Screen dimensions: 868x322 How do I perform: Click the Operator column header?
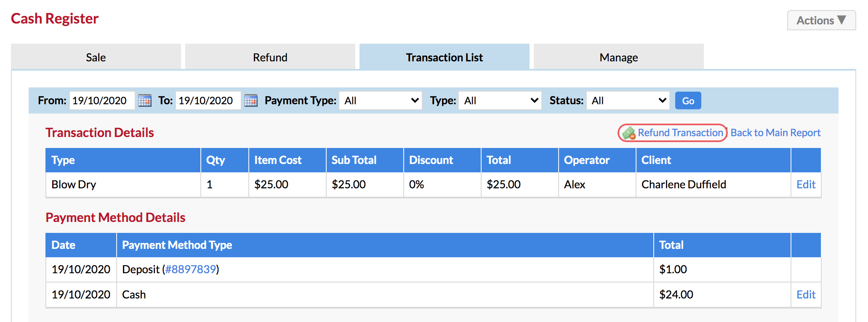click(597, 160)
